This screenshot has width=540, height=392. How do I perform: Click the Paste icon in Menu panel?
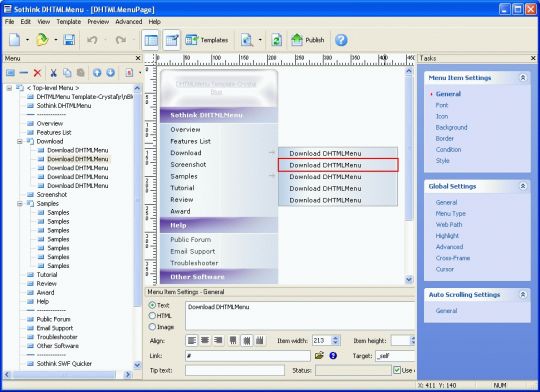click(81, 73)
